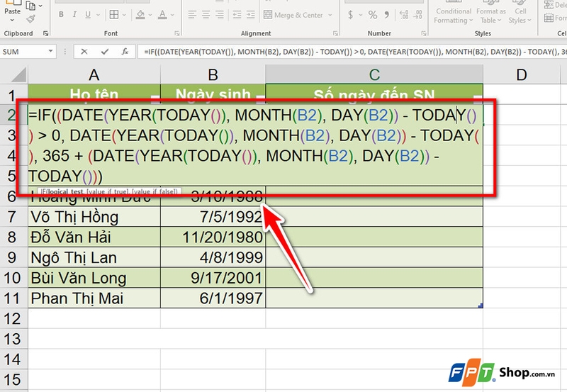
Task: Toggle Bold formatting
Action: click(x=61, y=14)
